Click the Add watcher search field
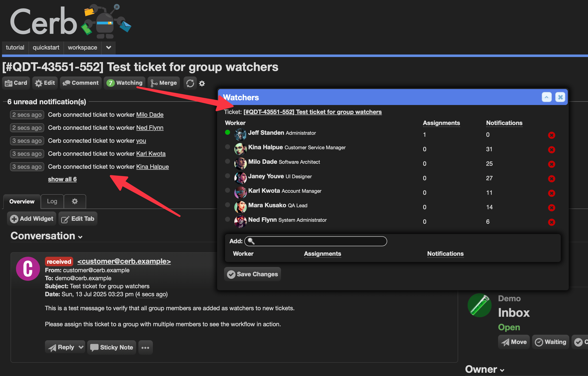The height and width of the screenshot is (376, 588). point(316,241)
